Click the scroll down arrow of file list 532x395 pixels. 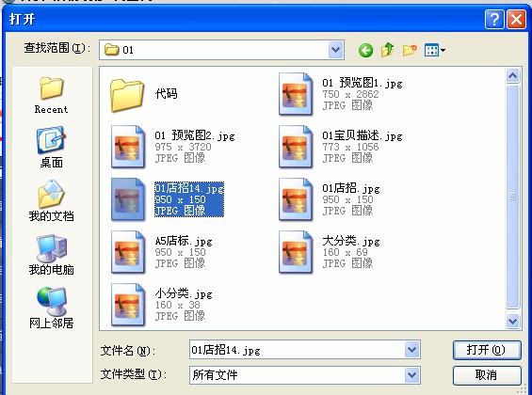click(512, 321)
